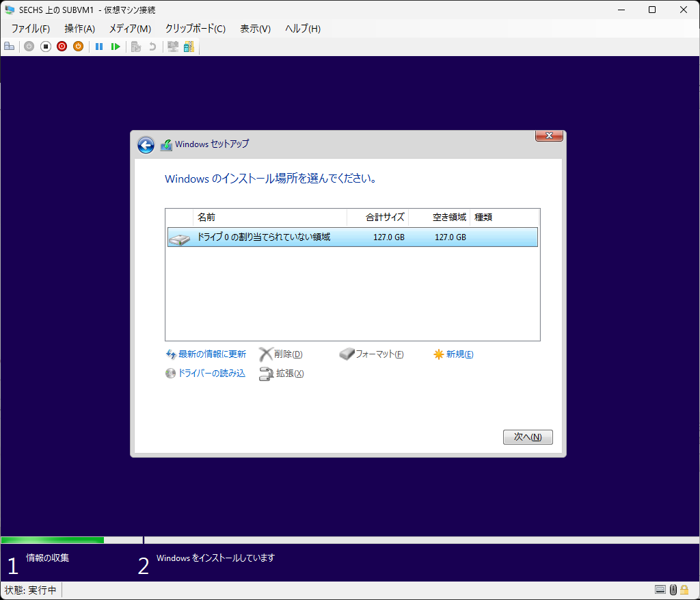Click the 新規(E) link
The width and height of the screenshot is (700, 600).
(460, 354)
